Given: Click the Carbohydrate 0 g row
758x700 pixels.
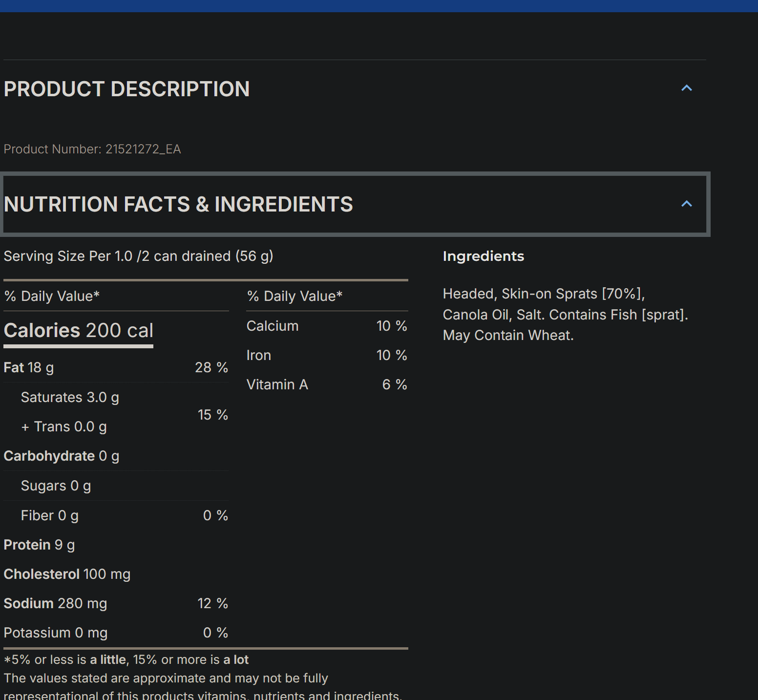Looking at the screenshot, I should pos(116,456).
